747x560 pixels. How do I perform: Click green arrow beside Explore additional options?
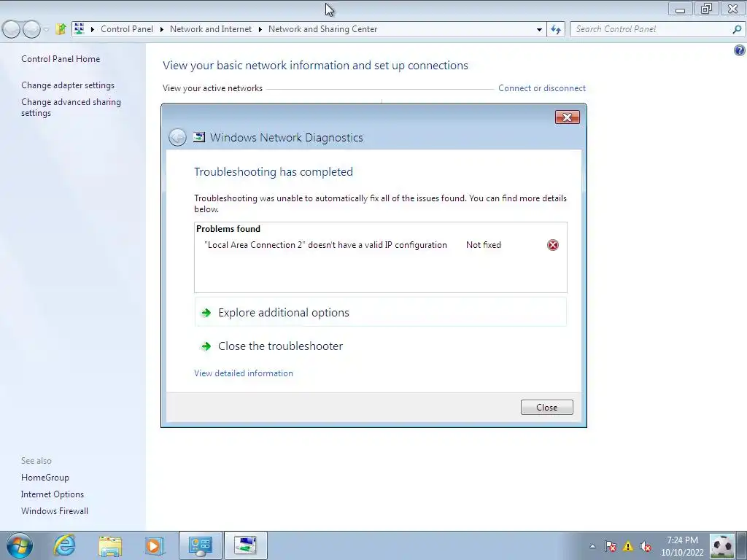point(206,313)
